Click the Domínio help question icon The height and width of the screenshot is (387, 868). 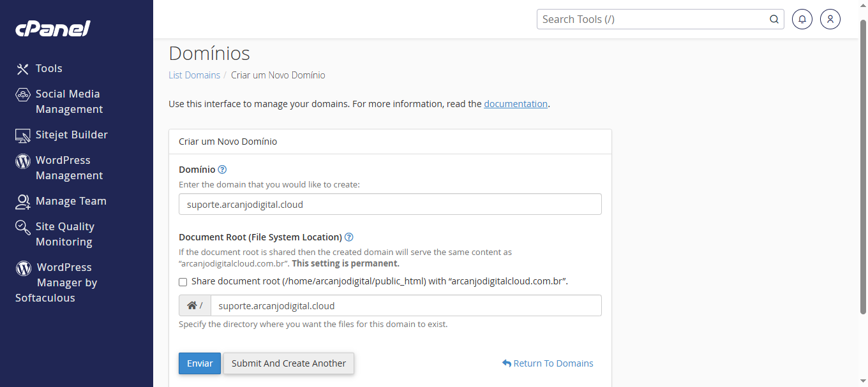(222, 170)
